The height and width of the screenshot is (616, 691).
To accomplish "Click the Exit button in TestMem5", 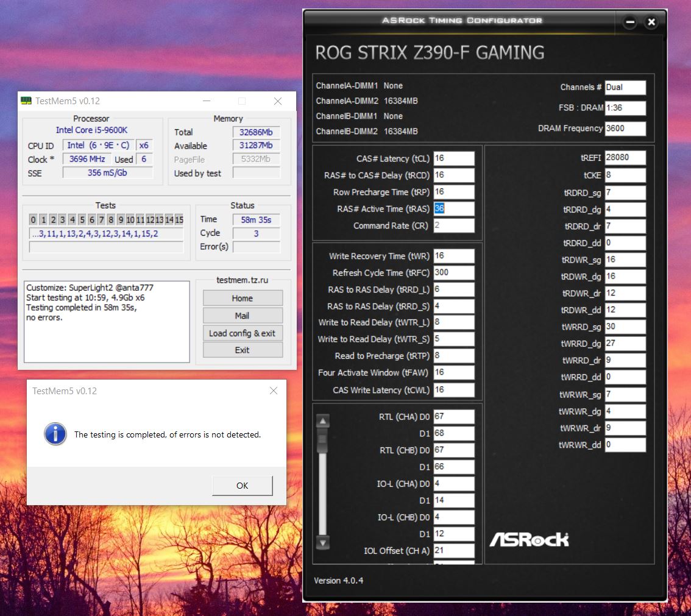I will point(243,350).
